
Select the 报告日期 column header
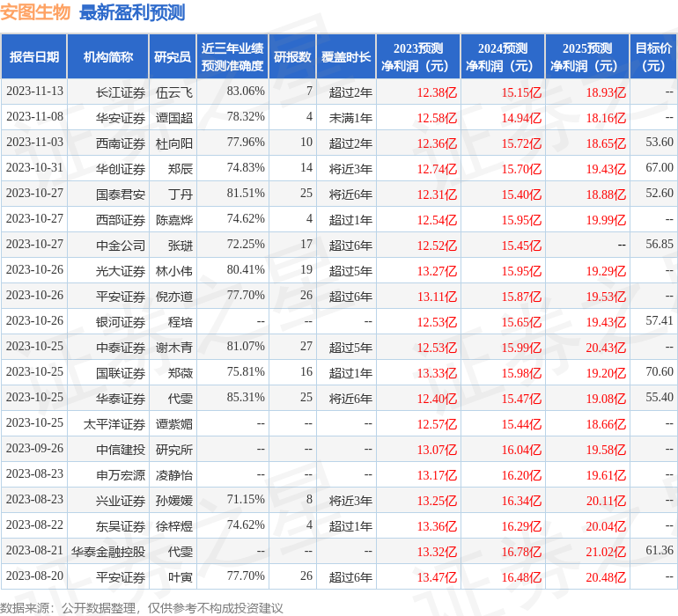tap(34, 56)
